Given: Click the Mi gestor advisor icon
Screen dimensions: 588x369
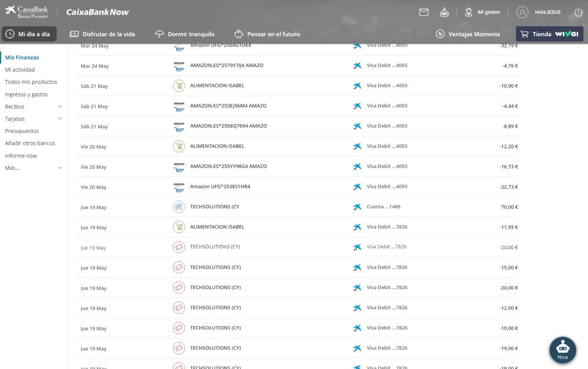Looking at the screenshot, I should pyautogui.click(x=468, y=12).
